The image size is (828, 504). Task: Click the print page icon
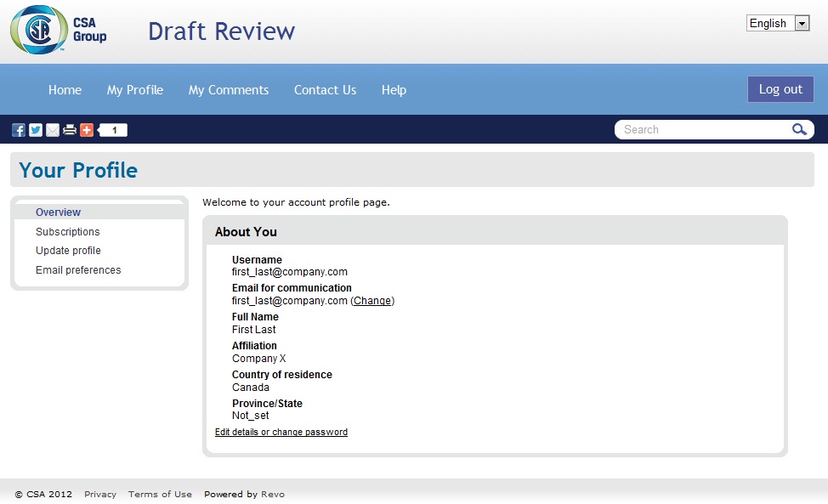click(x=69, y=130)
